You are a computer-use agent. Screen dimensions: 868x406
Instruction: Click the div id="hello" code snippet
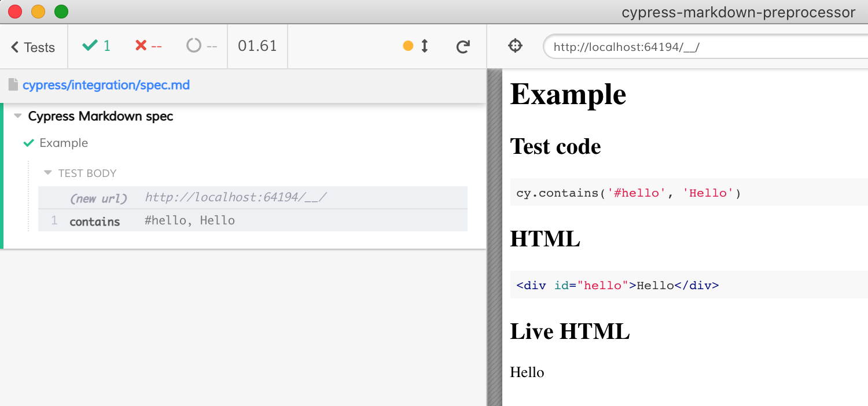689,285
